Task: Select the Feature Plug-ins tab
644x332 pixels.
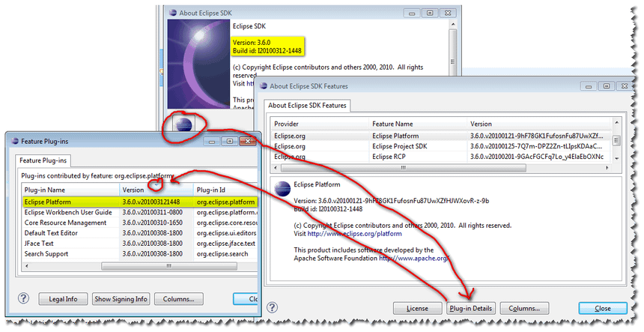Action: pyautogui.click(x=43, y=160)
